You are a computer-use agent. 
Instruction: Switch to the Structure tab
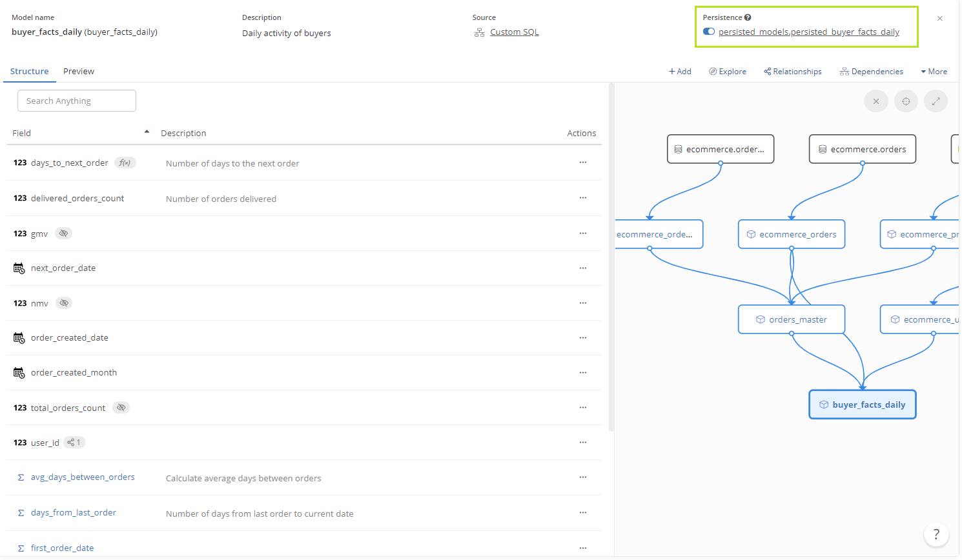click(30, 71)
